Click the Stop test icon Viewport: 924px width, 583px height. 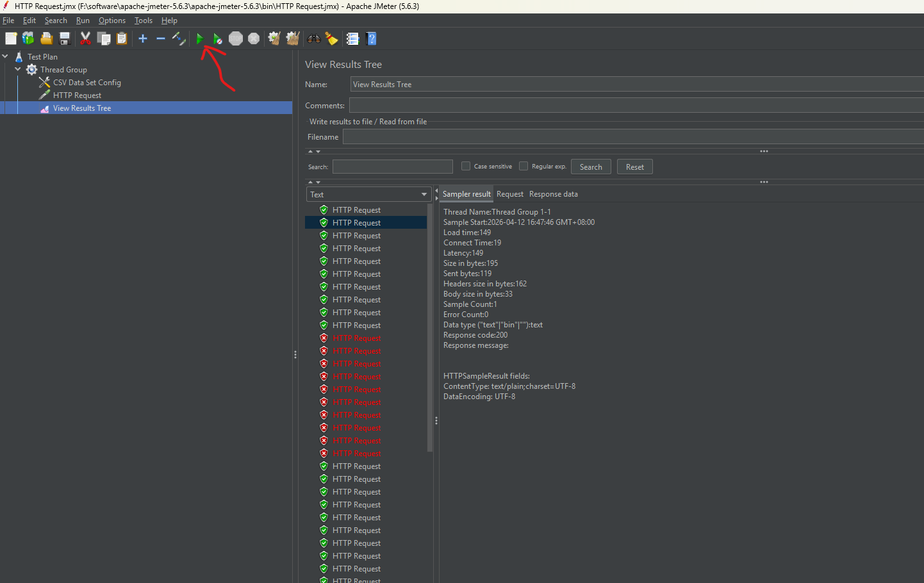click(236, 38)
